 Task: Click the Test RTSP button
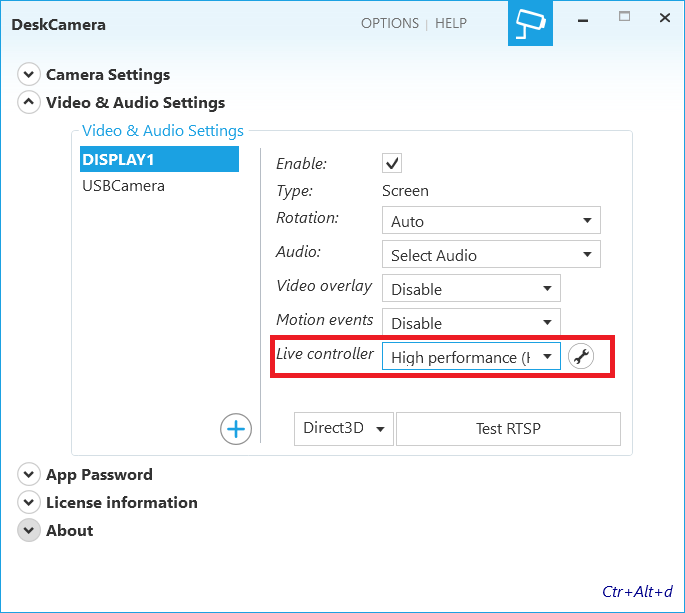508,429
